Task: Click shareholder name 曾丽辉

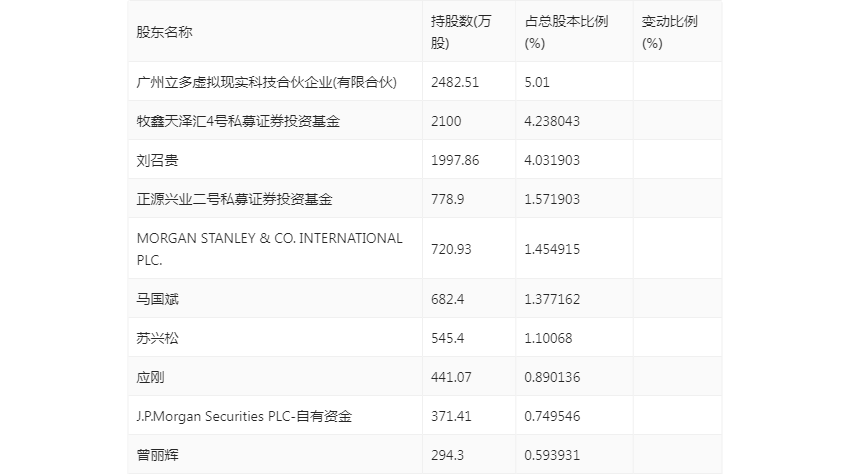Action: pyautogui.click(x=157, y=455)
